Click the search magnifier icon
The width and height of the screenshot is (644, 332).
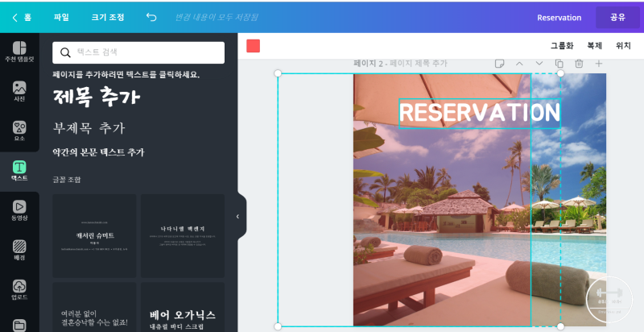[65, 52]
